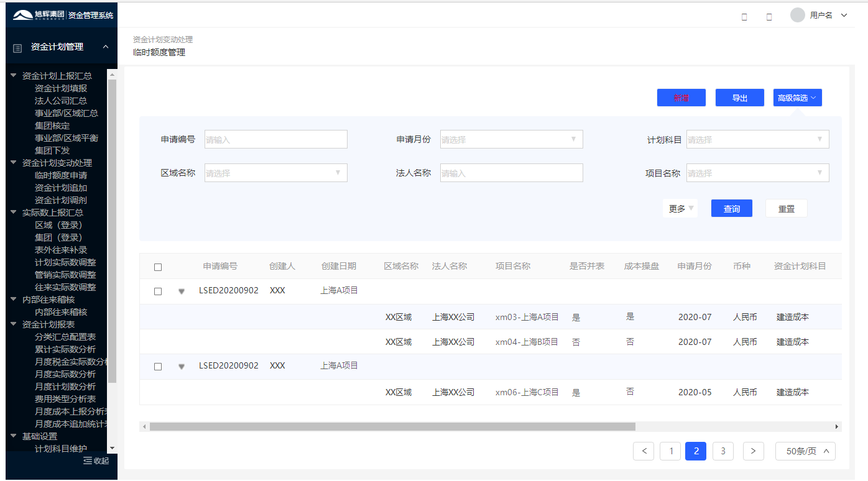Open 临时额度申请 in the sidebar
This screenshot has width=868, height=481.
point(61,175)
